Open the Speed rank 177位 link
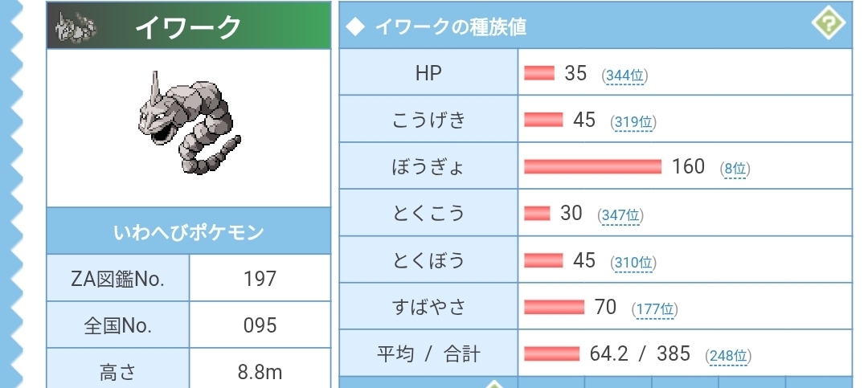 point(656,309)
